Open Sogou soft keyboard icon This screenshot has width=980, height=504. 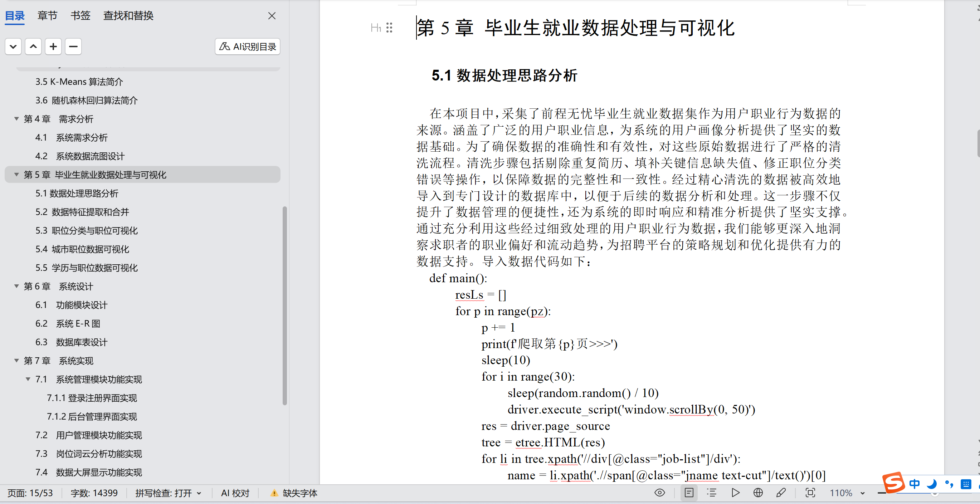pos(966,484)
